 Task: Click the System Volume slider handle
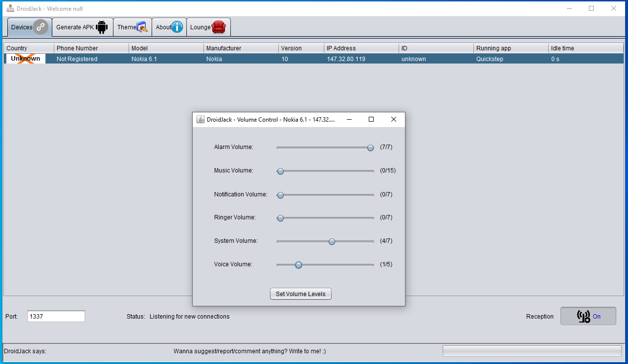(x=332, y=241)
